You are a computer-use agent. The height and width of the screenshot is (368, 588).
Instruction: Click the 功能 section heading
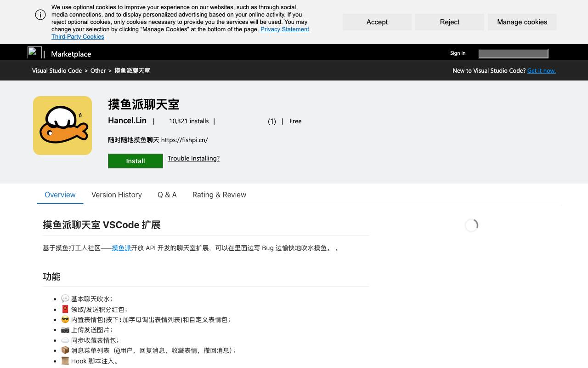51,276
